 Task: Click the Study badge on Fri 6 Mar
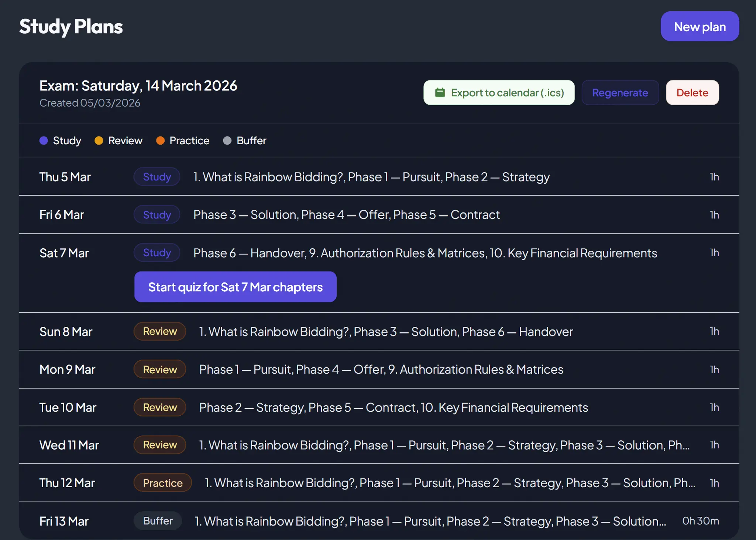pyautogui.click(x=157, y=215)
